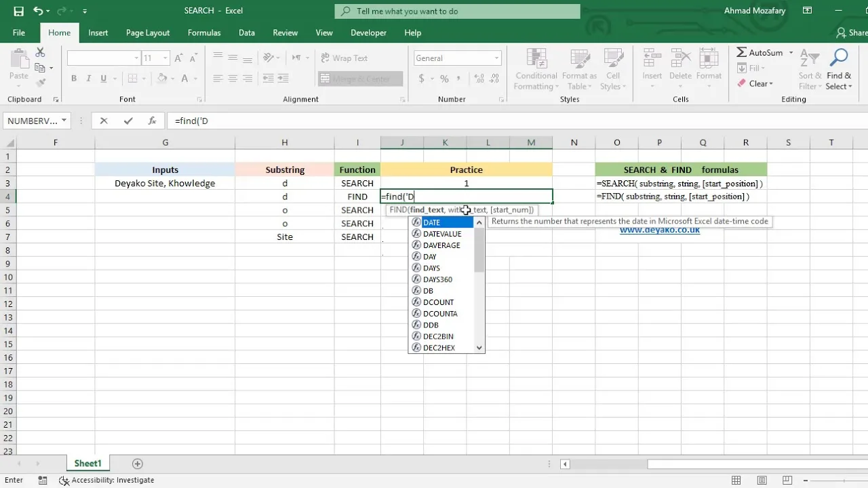Toggle Italic formatting button
Image resolution: width=868 pixels, height=488 pixels.
tap(89, 79)
